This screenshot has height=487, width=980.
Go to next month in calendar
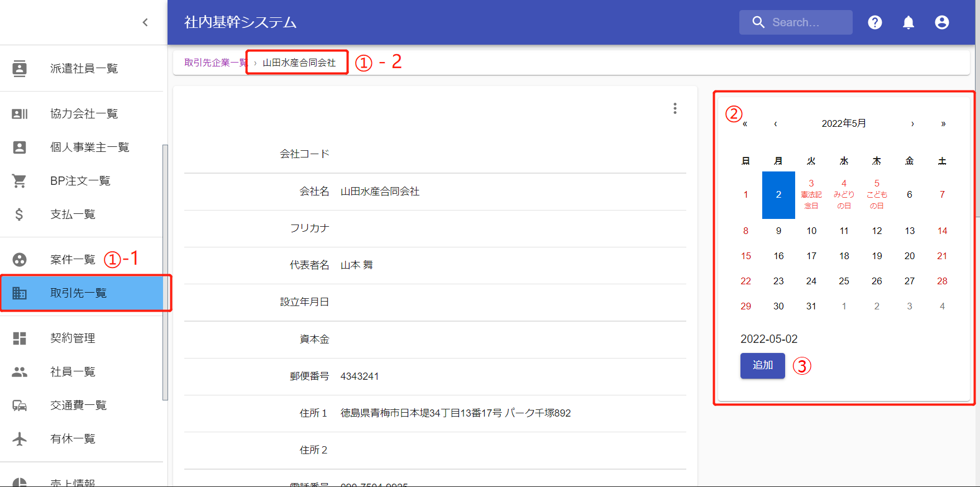(x=912, y=123)
